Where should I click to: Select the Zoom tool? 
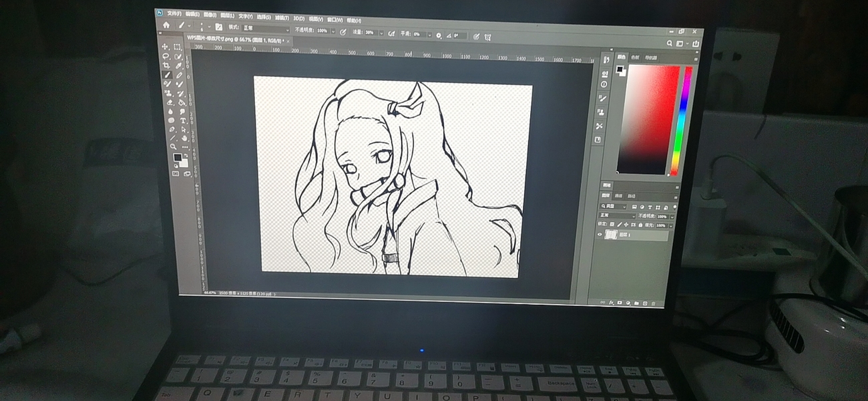pyautogui.click(x=174, y=146)
